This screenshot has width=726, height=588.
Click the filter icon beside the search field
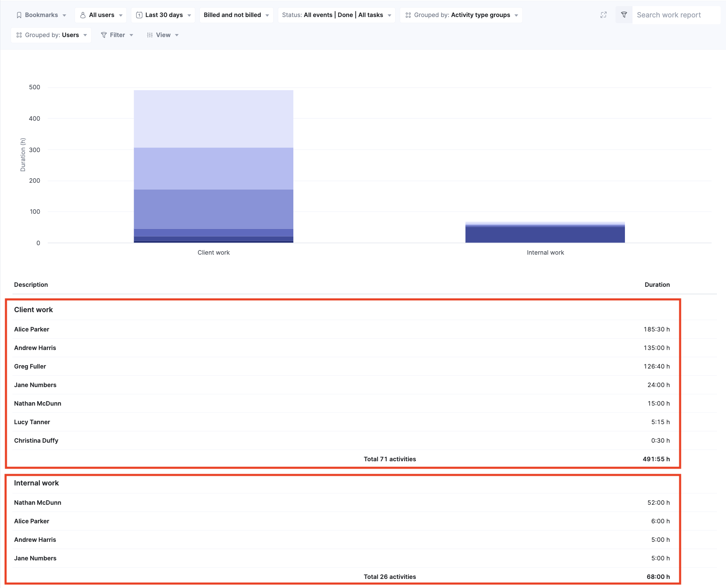point(623,15)
